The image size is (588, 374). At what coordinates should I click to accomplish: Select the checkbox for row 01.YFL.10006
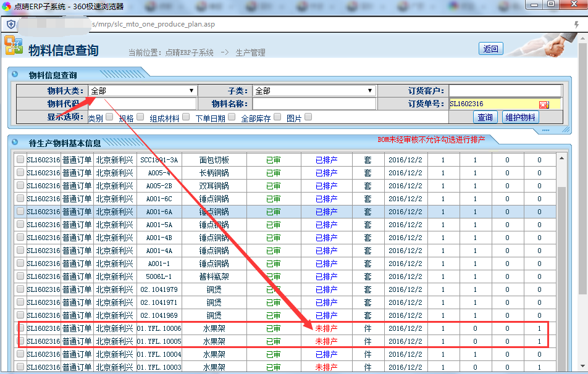point(20,328)
